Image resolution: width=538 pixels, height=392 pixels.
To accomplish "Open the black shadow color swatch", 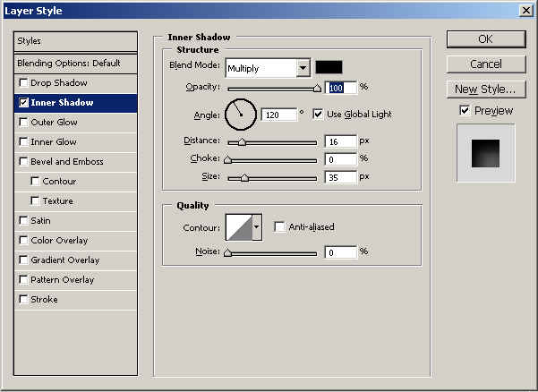I will point(329,67).
